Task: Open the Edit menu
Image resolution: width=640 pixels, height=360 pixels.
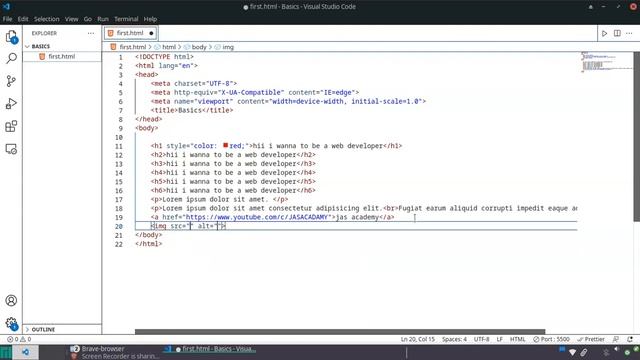Action: (x=23, y=19)
